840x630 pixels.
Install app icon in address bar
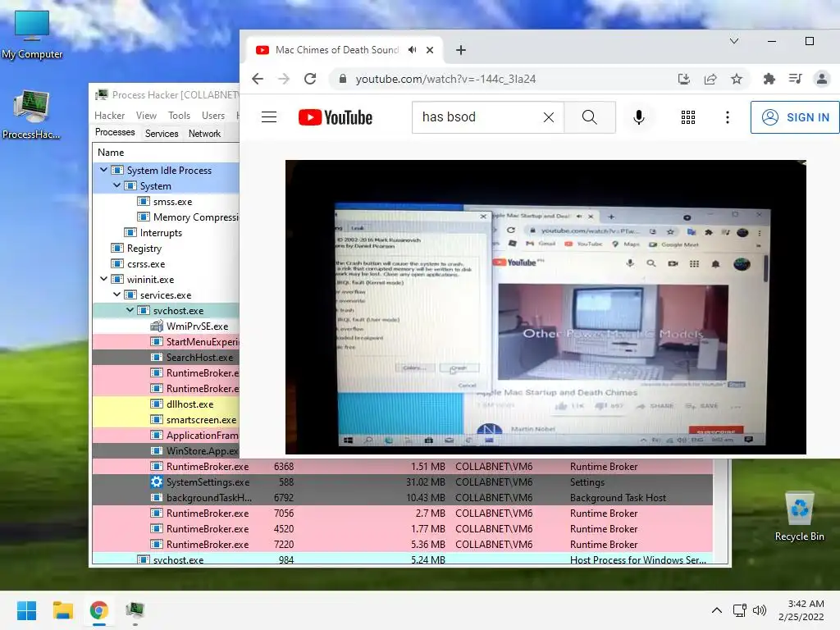point(684,80)
